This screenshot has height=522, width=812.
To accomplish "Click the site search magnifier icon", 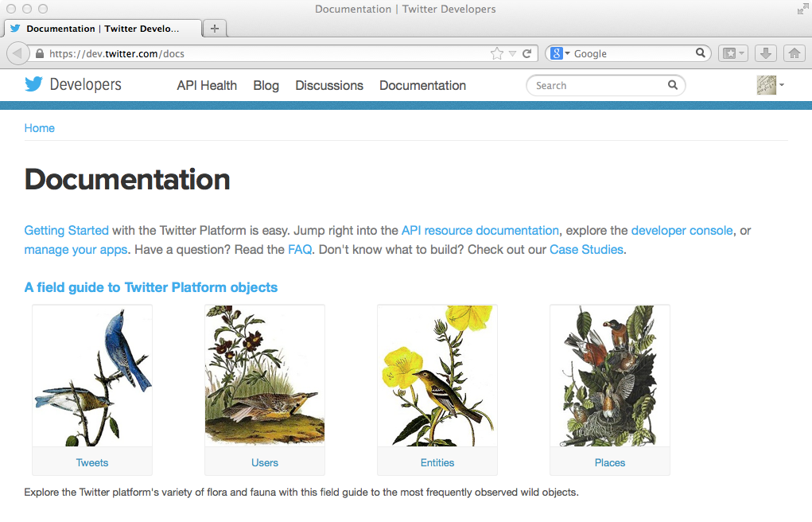I will pos(673,85).
